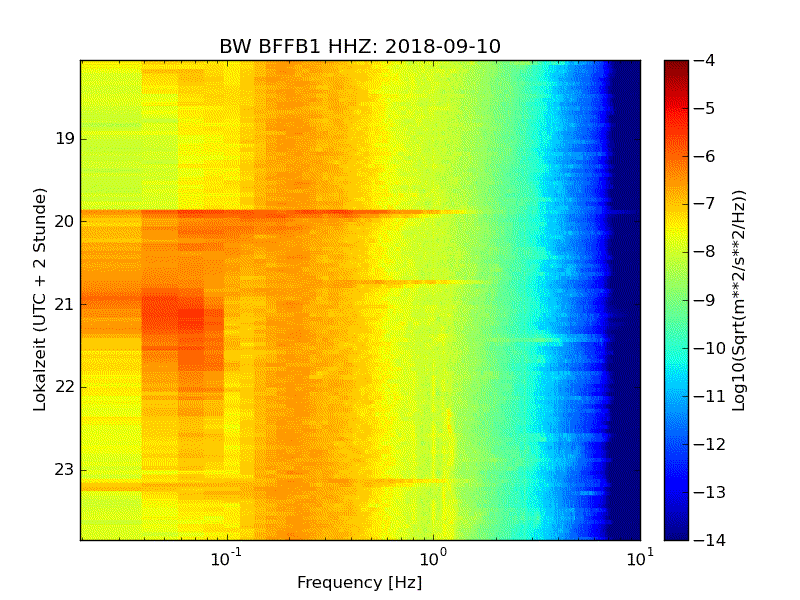800x600 pixels.
Task: Click y-axis tick label '23'
Action: 65,469
